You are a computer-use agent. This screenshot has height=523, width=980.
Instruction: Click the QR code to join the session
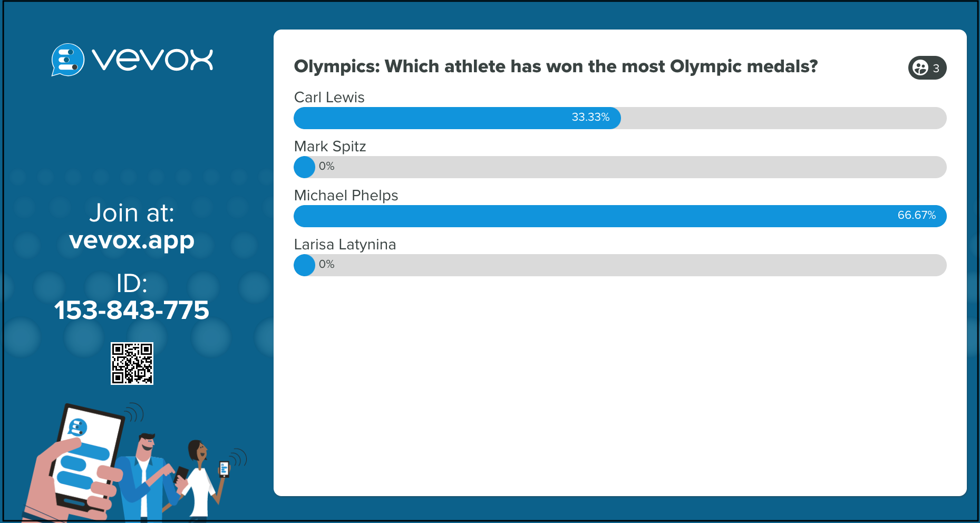132,362
